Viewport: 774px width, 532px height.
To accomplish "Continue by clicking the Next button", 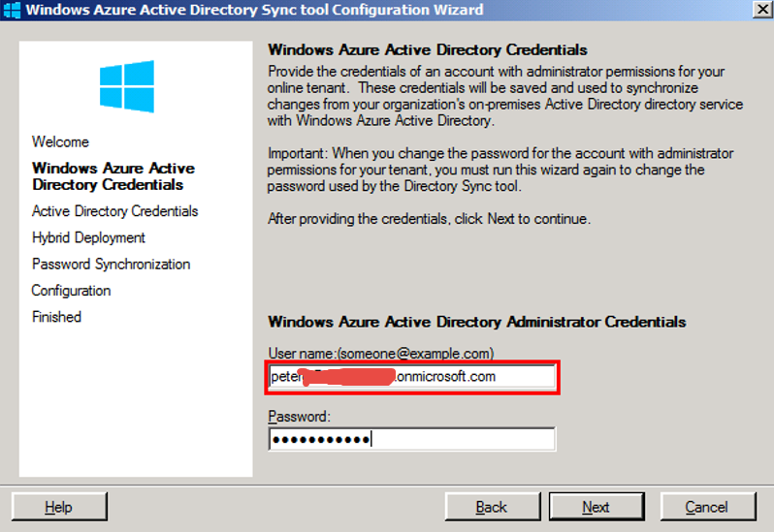I will 596,506.
